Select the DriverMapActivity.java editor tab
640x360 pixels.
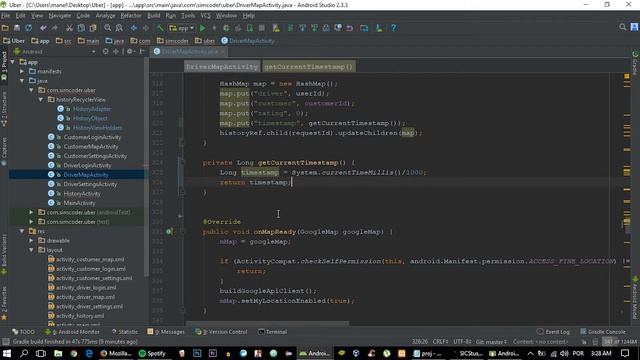(x=189, y=52)
